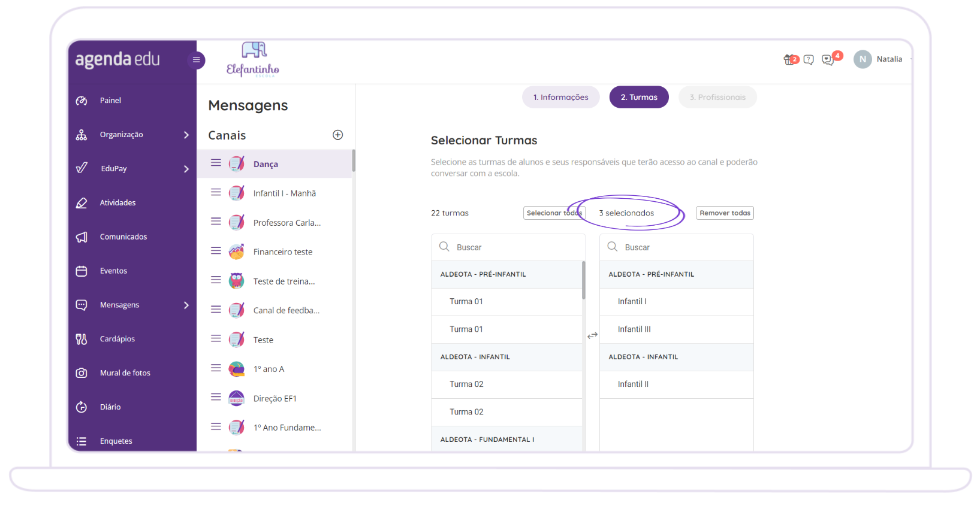The height and width of the screenshot is (506, 980).
Task: Expand the Organização submenu chevron
Action: tap(186, 135)
